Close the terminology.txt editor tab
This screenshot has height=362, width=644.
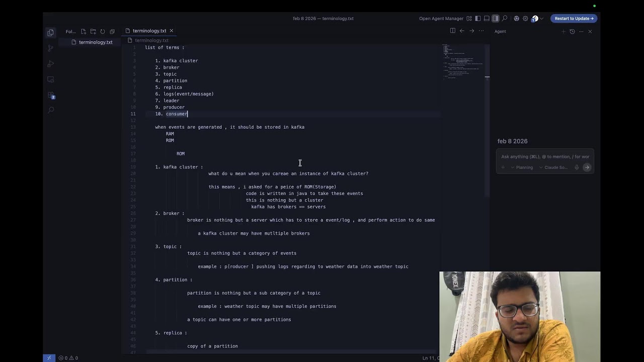click(171, 31)
